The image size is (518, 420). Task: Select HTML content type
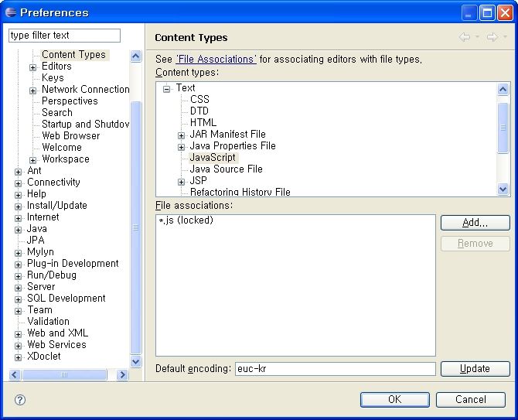click(x=203, y=122)
